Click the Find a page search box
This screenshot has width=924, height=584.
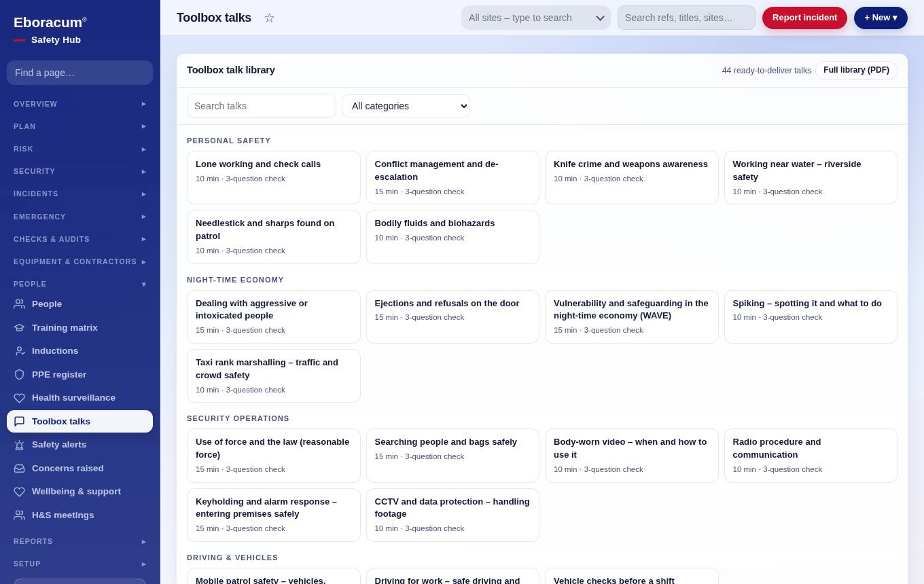coord(79,73)
